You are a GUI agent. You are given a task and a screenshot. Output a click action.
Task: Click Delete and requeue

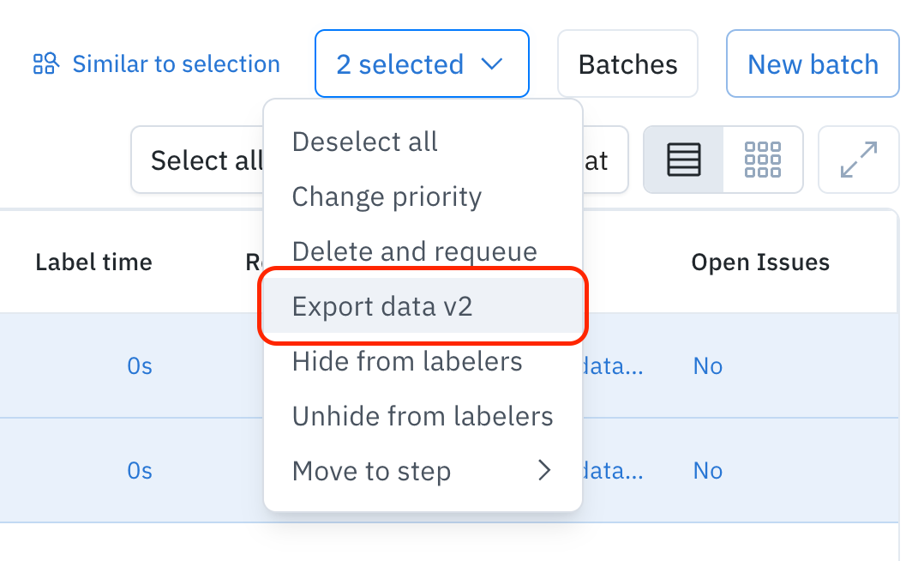point(414,251)
